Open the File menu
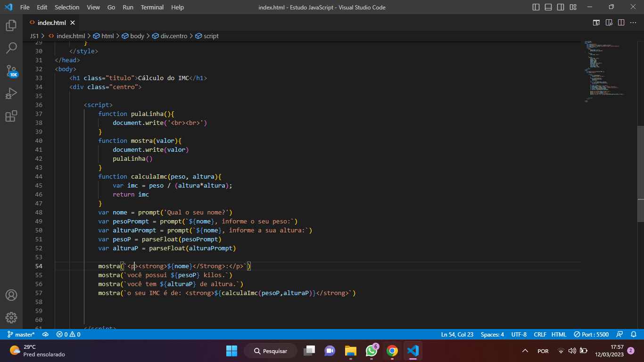Image resolution: width=644 pixels, height=362 pixels. [25, 7]
